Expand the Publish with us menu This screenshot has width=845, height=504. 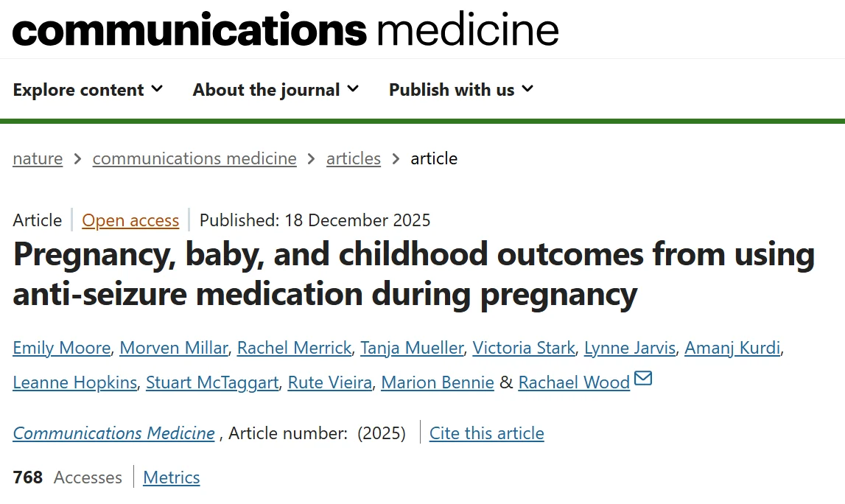point(460,90)
